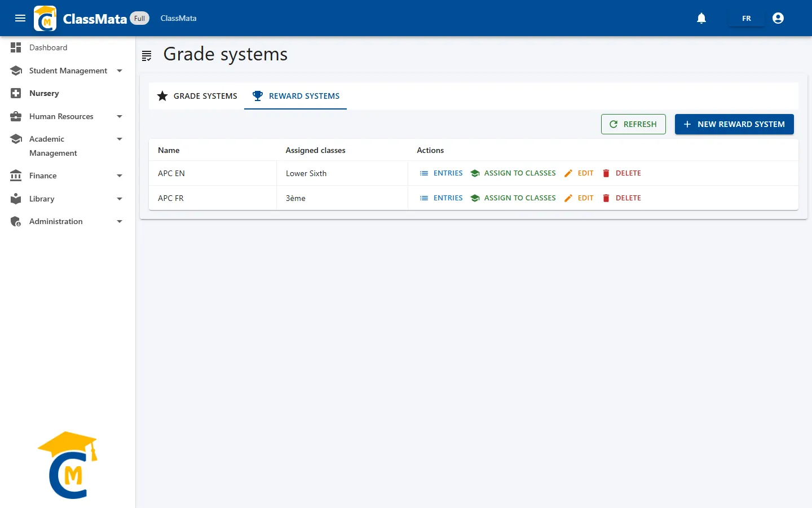
Task: Expand the Administration section arrow
Action: pyautogui.click(x=120, y=221)
